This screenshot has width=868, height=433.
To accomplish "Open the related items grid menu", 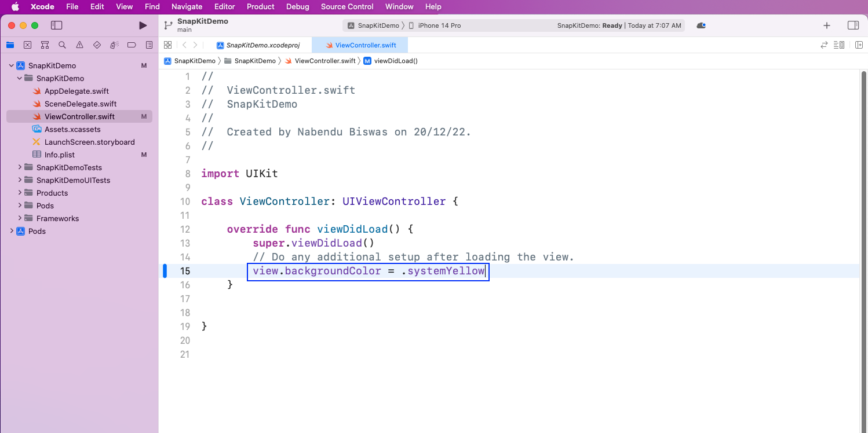I will (167, 45).
